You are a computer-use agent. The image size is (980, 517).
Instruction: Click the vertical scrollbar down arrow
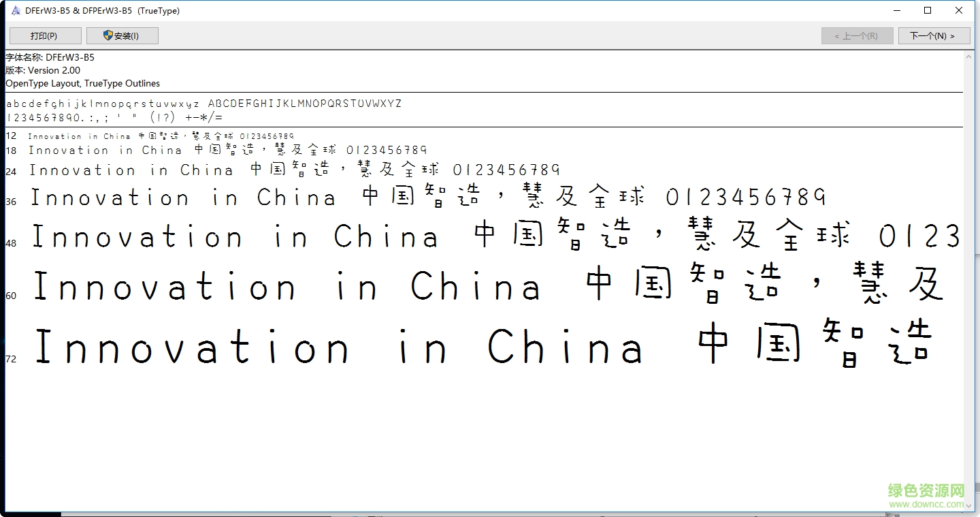click(x=970, y=505)
